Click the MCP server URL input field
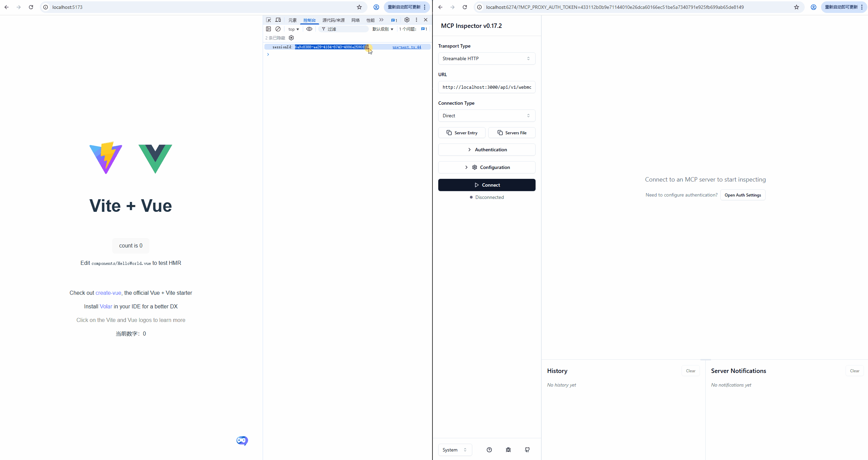Screen dimensions: 868x460 [486, 87]
